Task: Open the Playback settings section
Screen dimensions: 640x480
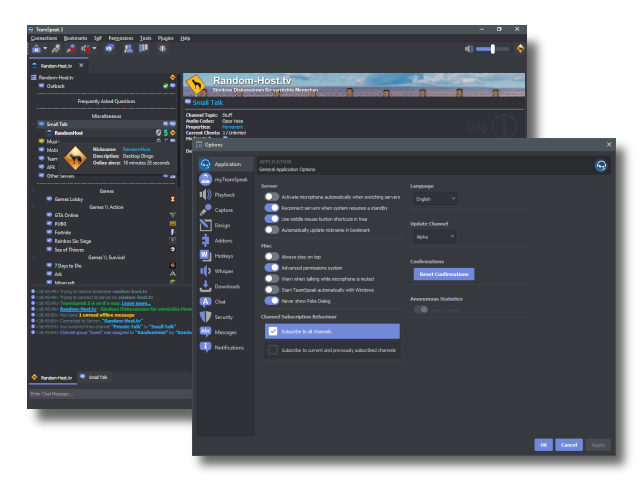Action: [224, 194]
